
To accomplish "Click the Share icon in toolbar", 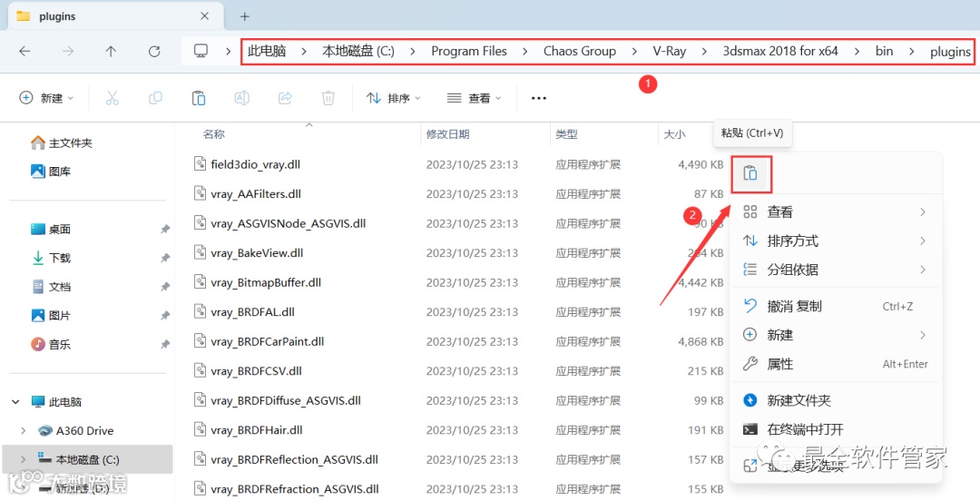I will [x=285, y=98].
